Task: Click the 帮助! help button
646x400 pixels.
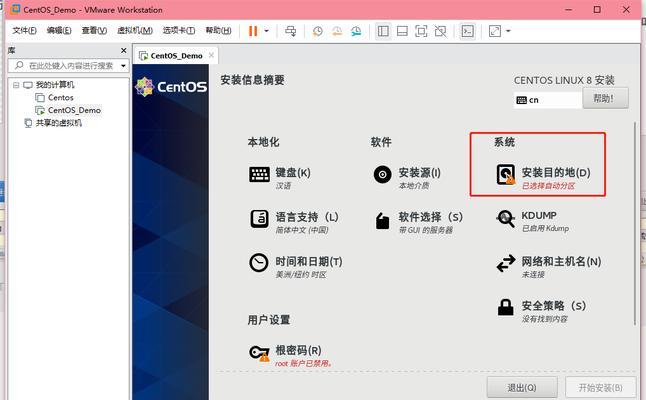Action: [x=605, y=98]
